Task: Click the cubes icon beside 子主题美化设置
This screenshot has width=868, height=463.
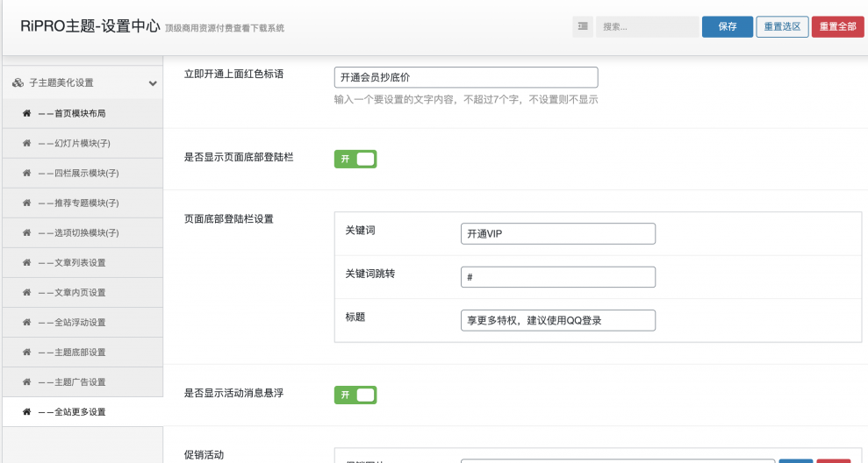Action: [x=18, y=83]
